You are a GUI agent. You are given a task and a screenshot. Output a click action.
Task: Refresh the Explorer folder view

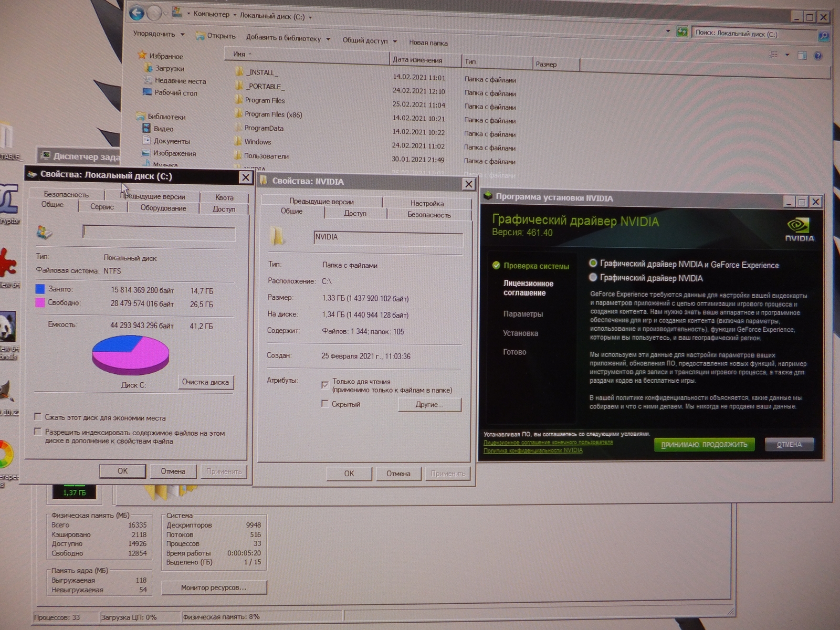682,32
